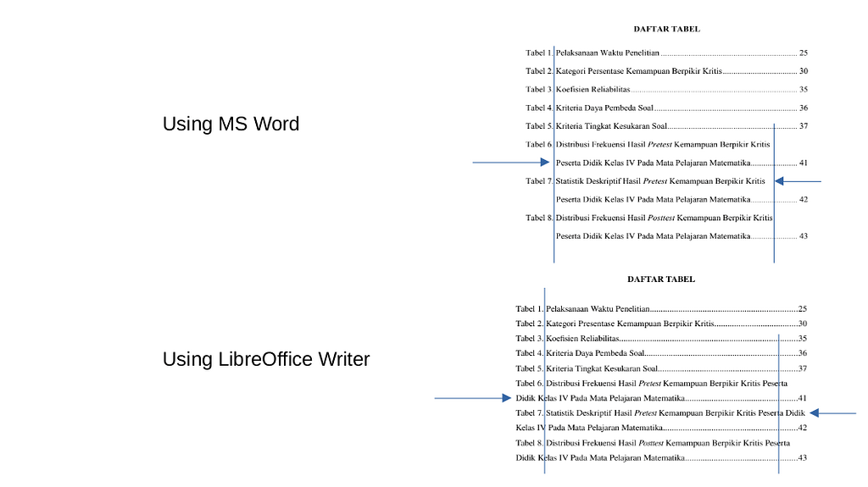This screenshot has width=868, height=487.
Task: Click 'Pelaksanaan Waktu Penelitian' entry in LibreOffice sample
Action: pos(598,309)
